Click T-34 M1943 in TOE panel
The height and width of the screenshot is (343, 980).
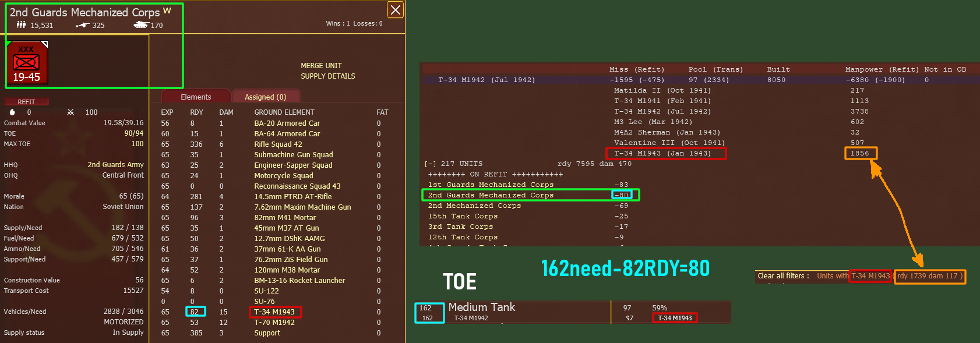pos(675,318)
